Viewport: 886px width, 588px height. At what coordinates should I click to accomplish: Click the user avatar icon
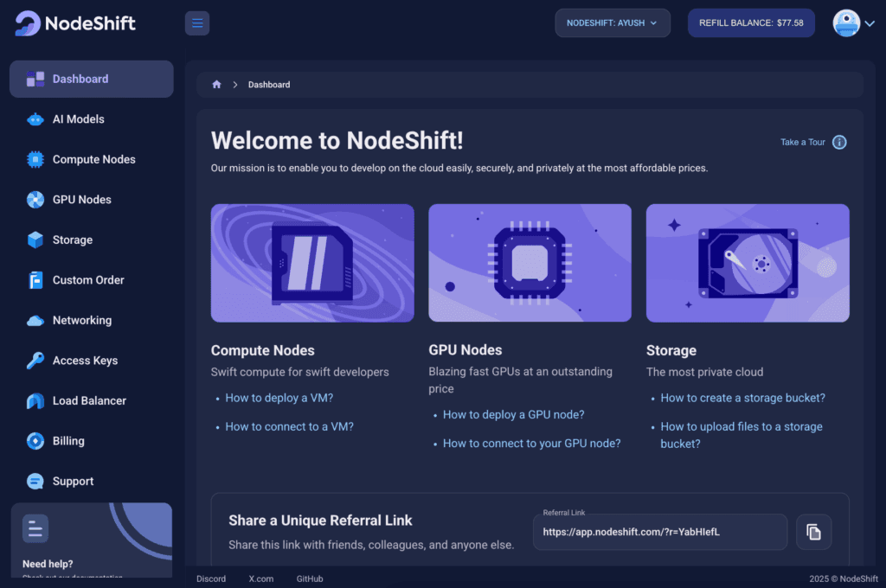(846, 23)
